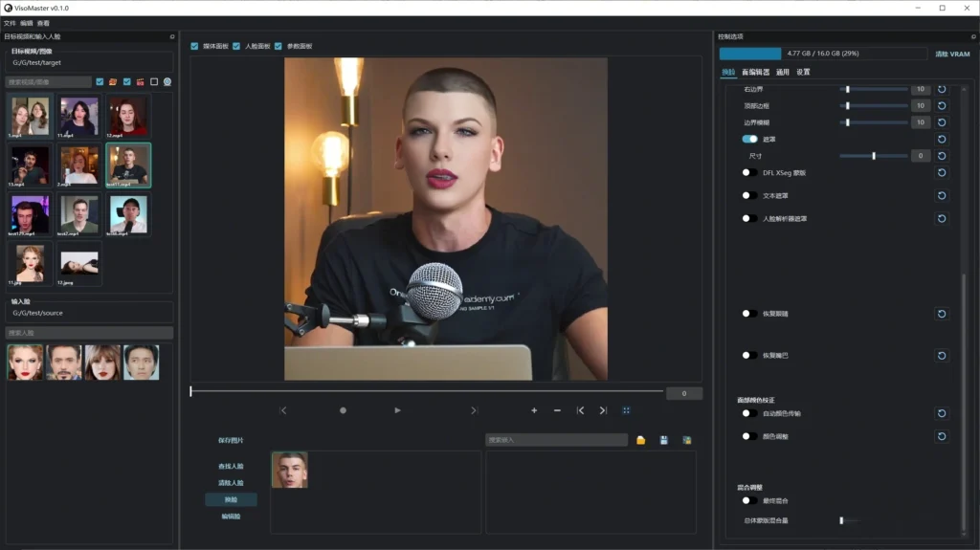
Task: Turn on the 自动颜色传输 switch
Action: [x=749, y=413]
